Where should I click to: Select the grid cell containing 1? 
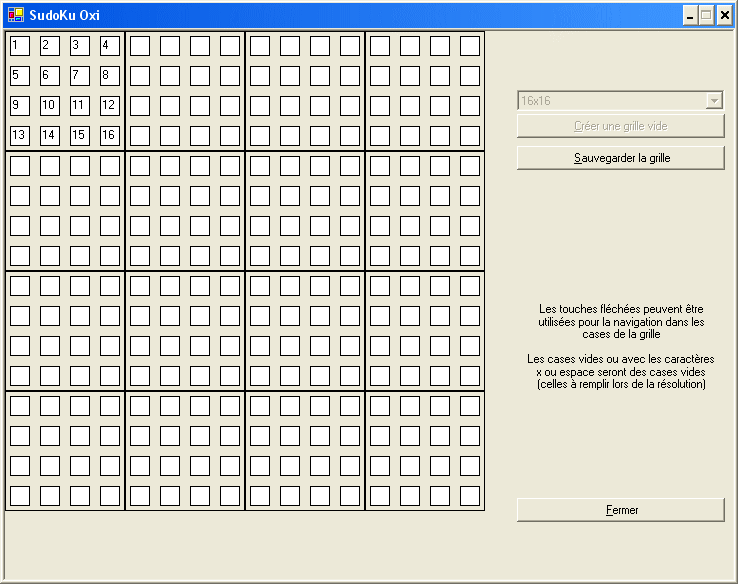[20, 45]
